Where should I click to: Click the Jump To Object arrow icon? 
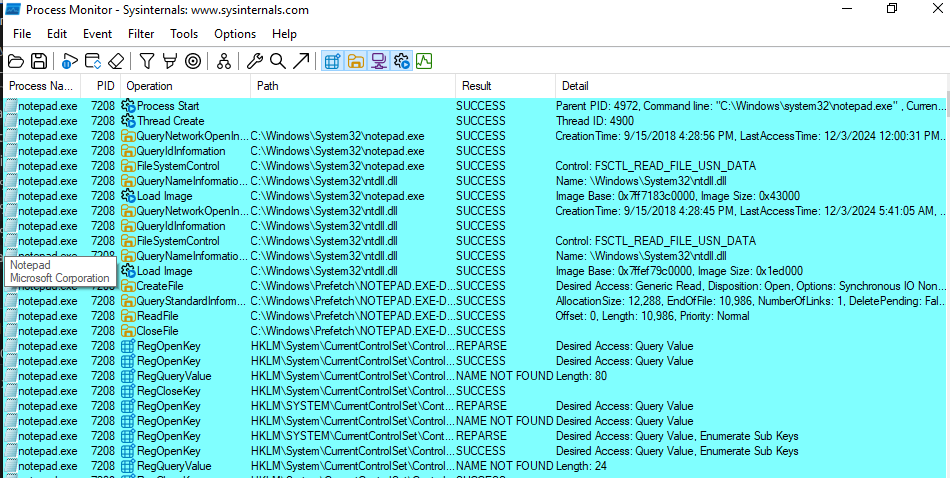point(301,61)
